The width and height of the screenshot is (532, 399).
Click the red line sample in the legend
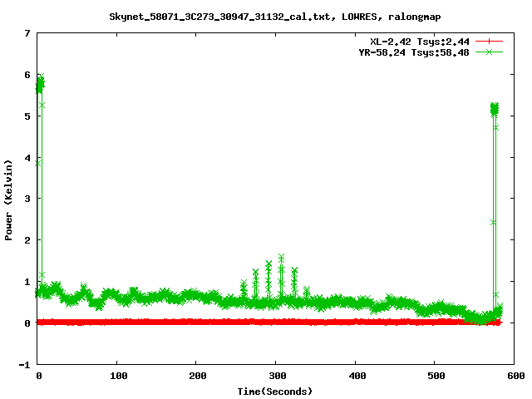click(490, 41)
